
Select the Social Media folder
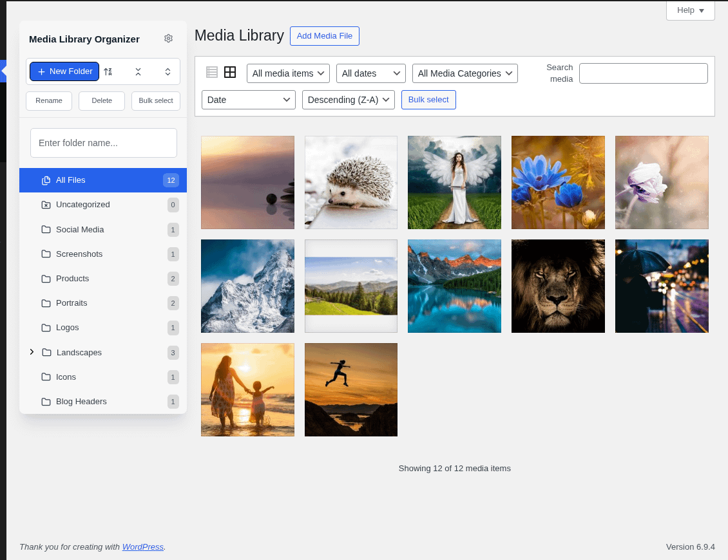point(80,229)
